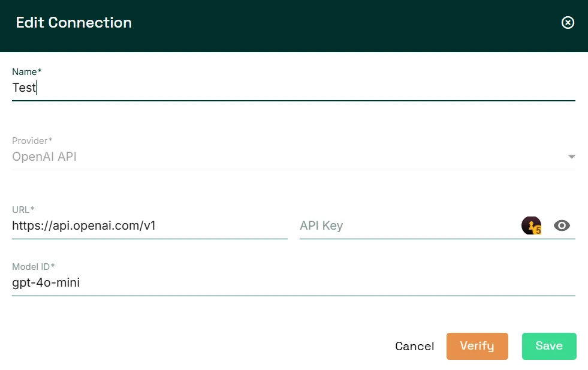Open the OpenAI API provider combo box

(x=294, y=157)
